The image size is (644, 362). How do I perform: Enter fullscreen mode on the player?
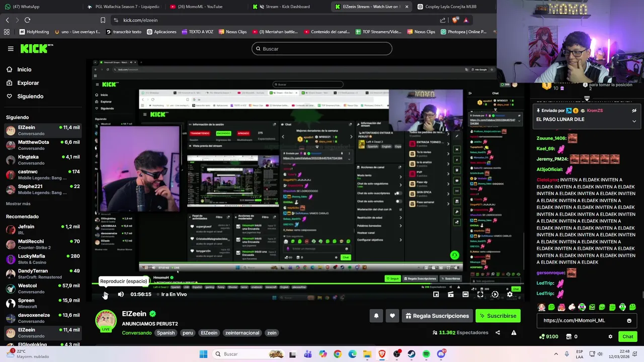point(480,295)
